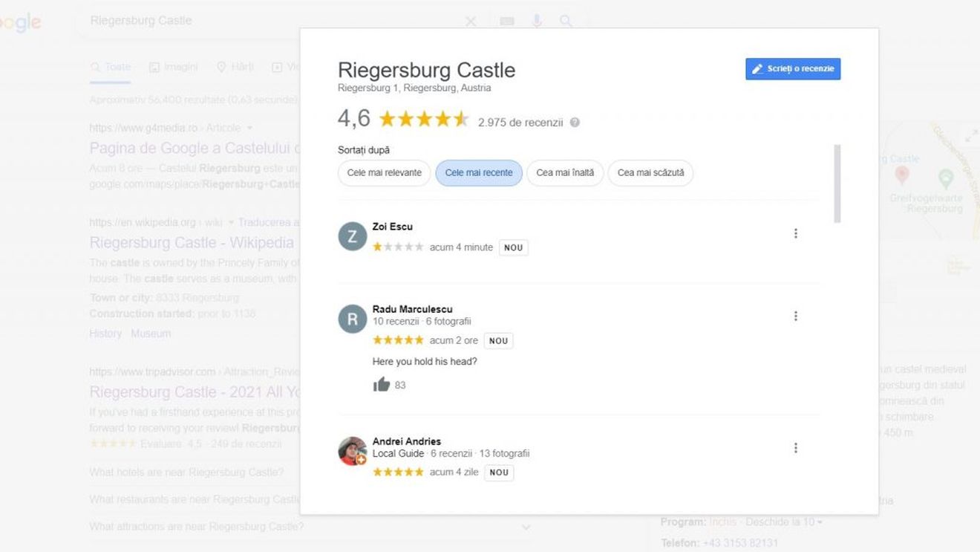The width and height of the screenshot is (980, 552).
Task: Click the Museum link under Wikipedia result
Action: coord(151,334)
